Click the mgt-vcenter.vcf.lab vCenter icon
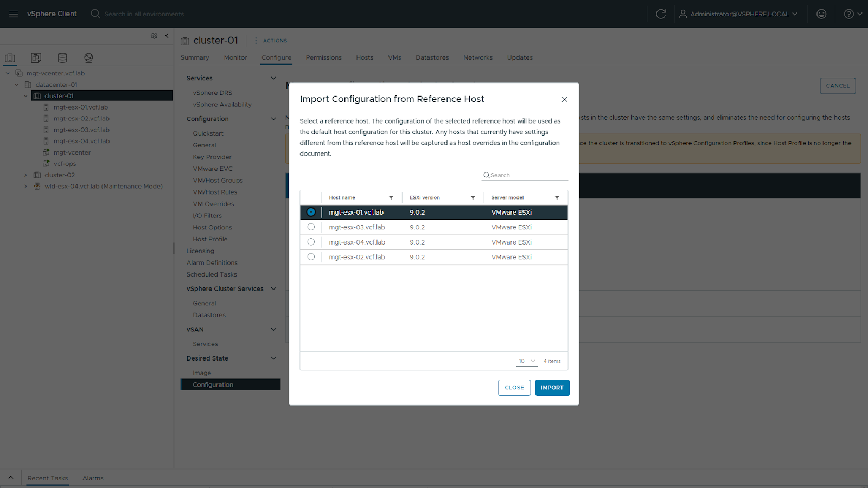The width and height of the screenshot is (868, 488). (19, 73)
